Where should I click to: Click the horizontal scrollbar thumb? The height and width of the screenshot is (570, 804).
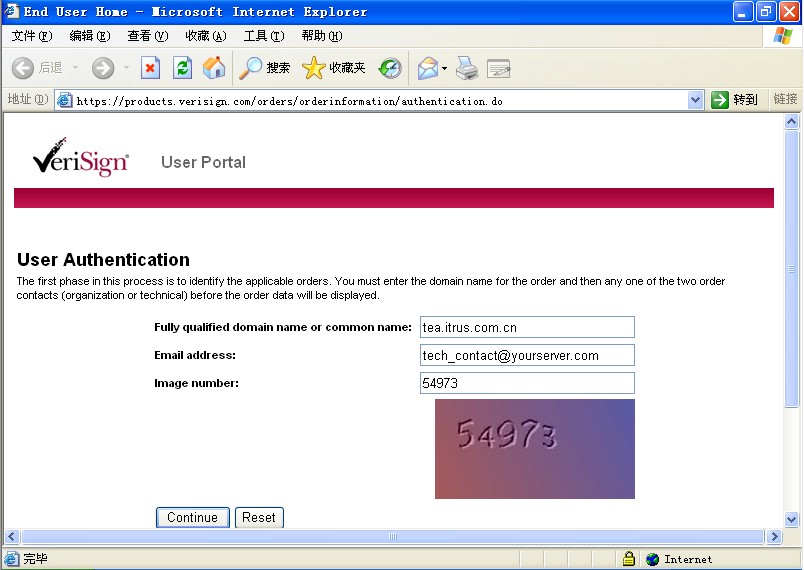click(393, 537)
